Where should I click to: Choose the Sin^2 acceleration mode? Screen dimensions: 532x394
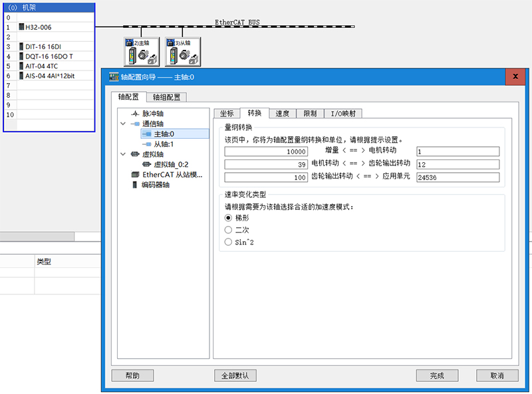(229, 243)
